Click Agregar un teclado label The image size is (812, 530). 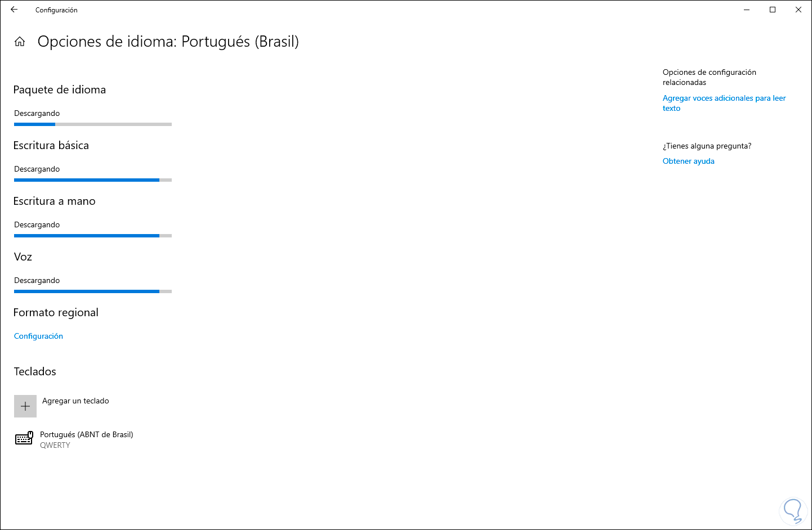[x=75, y=401]
